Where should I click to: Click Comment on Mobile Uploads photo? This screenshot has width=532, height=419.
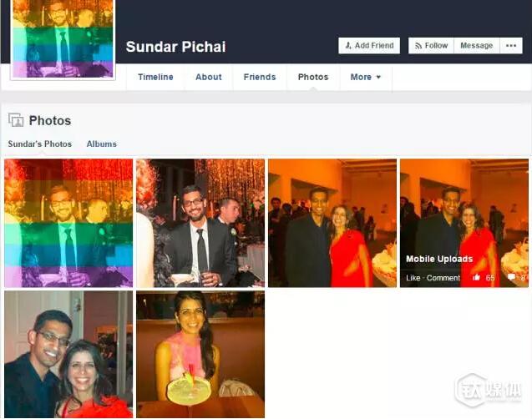coord(443,278)
